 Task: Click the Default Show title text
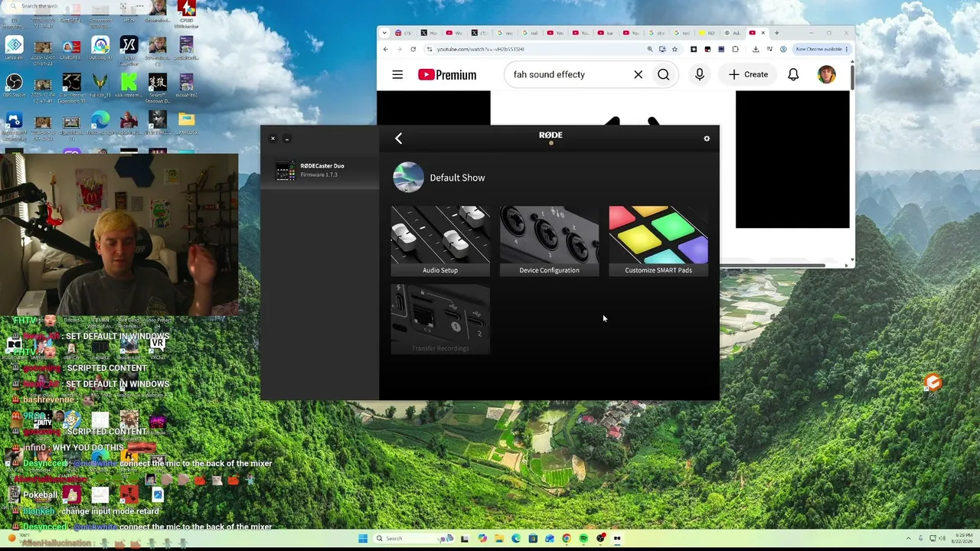[x=457, y=178]
